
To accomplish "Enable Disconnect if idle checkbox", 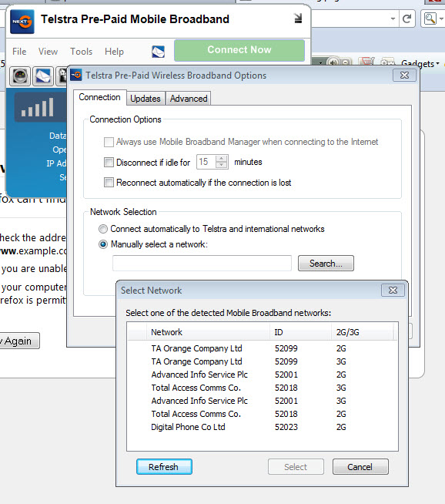I will [x=109, y=162].
